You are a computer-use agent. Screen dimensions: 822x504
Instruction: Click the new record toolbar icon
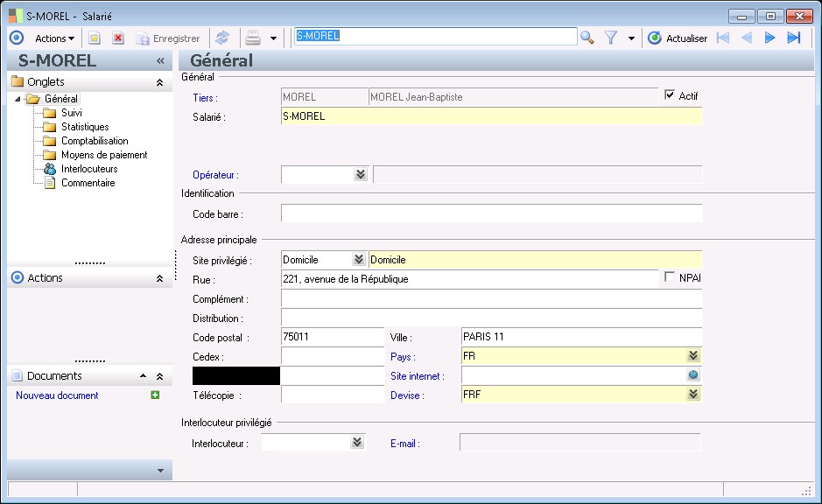click(95, 38)
